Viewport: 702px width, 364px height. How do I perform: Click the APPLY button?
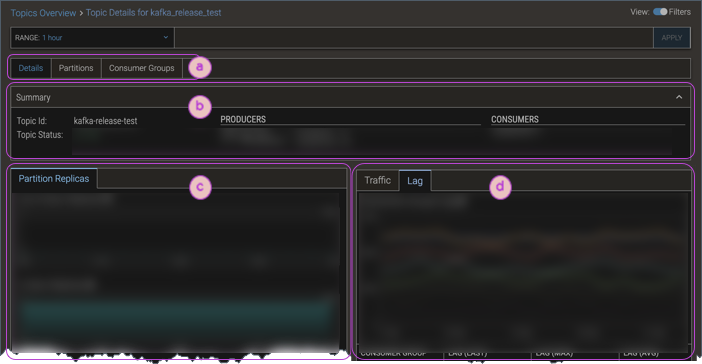click(x=672, y=38)
